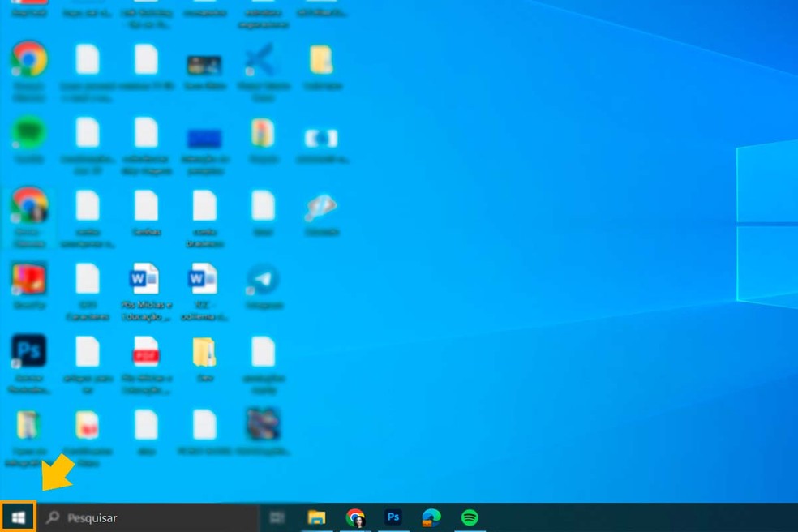
Task: Launch Google Chrome from the taskbar
Action: tap(355, 517)
